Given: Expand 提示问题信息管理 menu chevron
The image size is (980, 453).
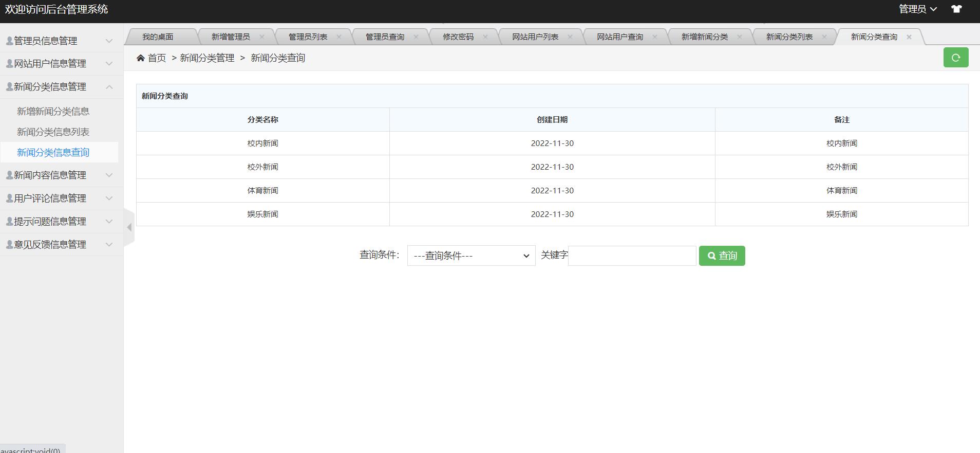Looking at the screenshot, I should pyautogui.click(x=109, y=222).
